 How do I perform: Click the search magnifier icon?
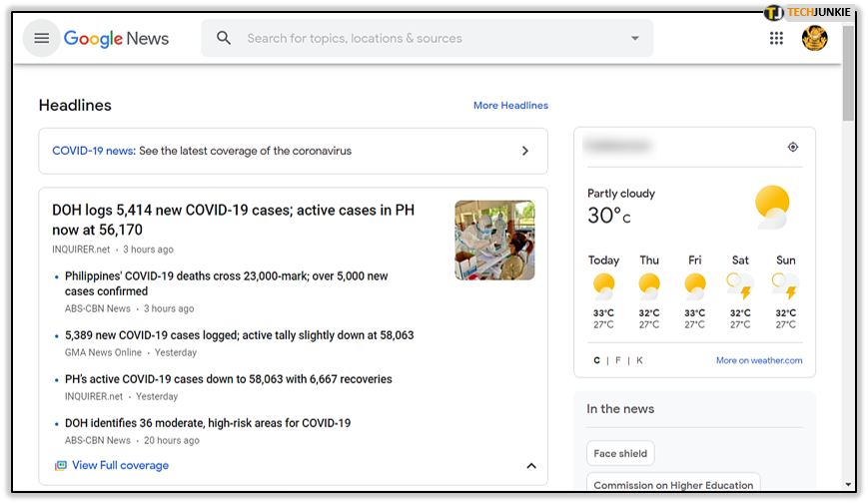click(x=224, y=38)
